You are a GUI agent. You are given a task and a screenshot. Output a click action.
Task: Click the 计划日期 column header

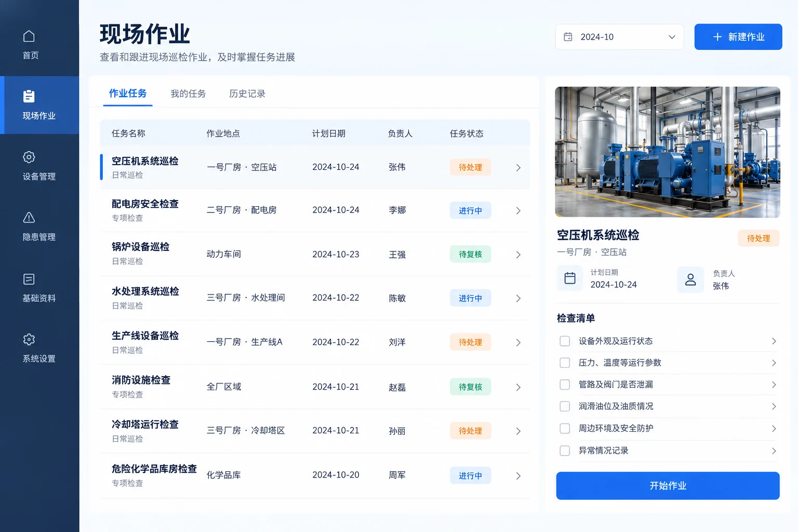tap(329, 134)
